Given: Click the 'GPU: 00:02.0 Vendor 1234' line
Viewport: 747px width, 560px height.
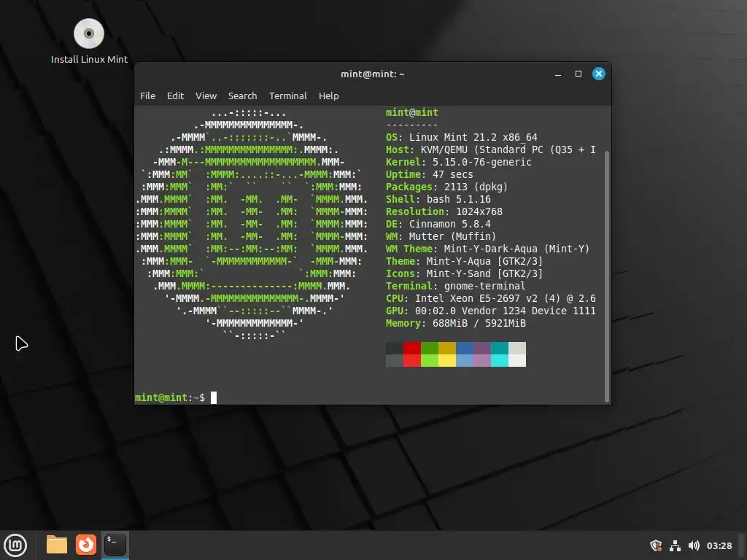Looking at the screenshot, I should [491, 311].
